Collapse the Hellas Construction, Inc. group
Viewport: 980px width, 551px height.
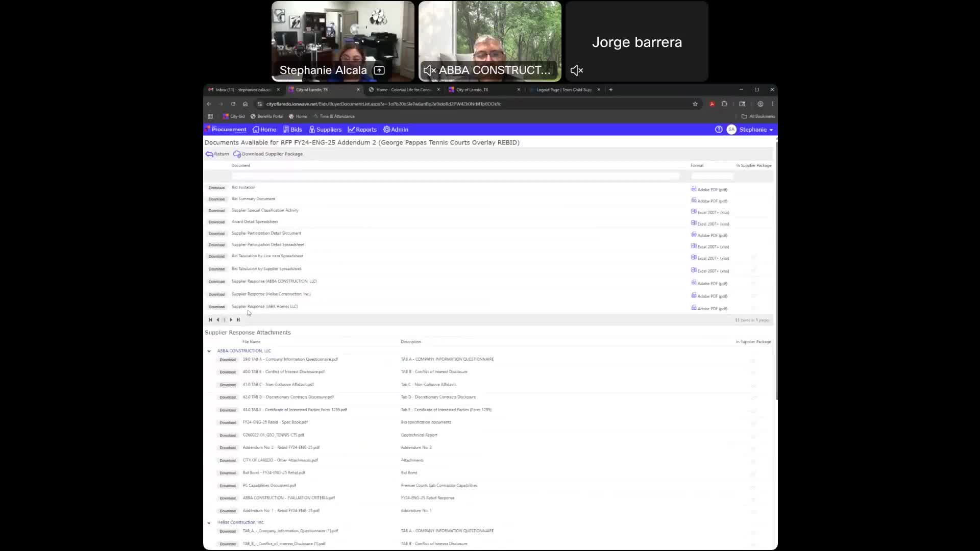(x=209, y=523)
